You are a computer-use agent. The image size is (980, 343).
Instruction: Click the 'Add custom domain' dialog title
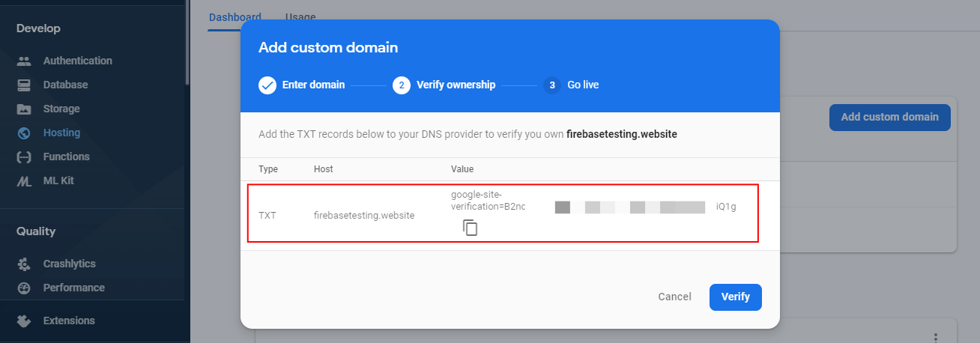328,48
